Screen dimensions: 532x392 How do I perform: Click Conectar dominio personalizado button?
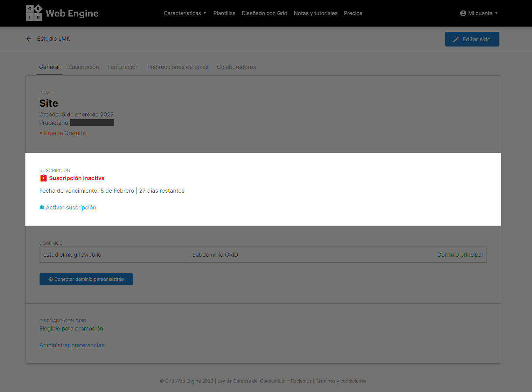[86, 279]
